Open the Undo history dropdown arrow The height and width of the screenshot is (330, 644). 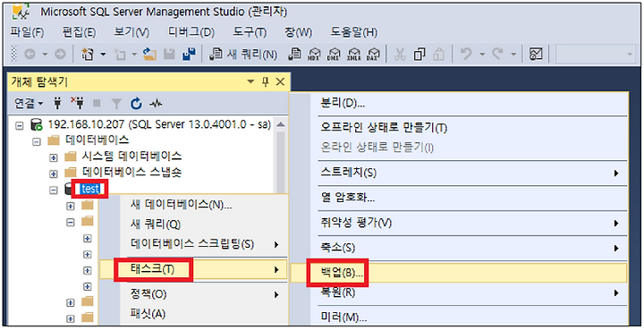[482, 55]
